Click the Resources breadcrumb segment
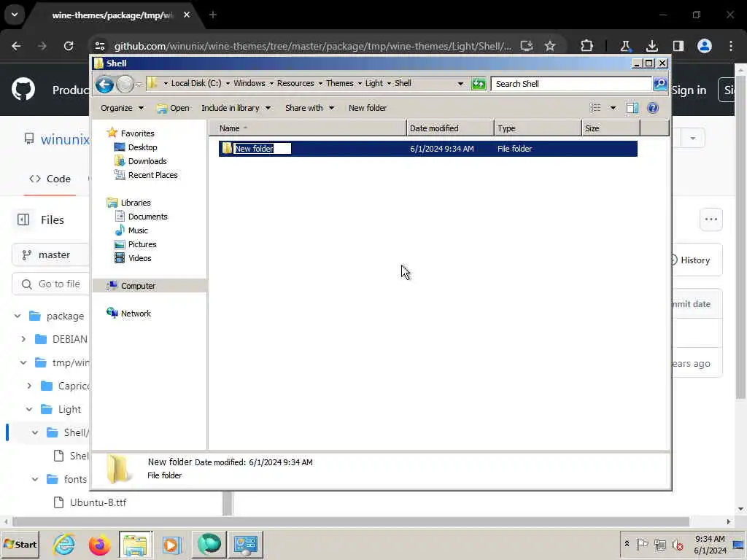Screen dimensions: 747x560 click(x=295, y=83)
